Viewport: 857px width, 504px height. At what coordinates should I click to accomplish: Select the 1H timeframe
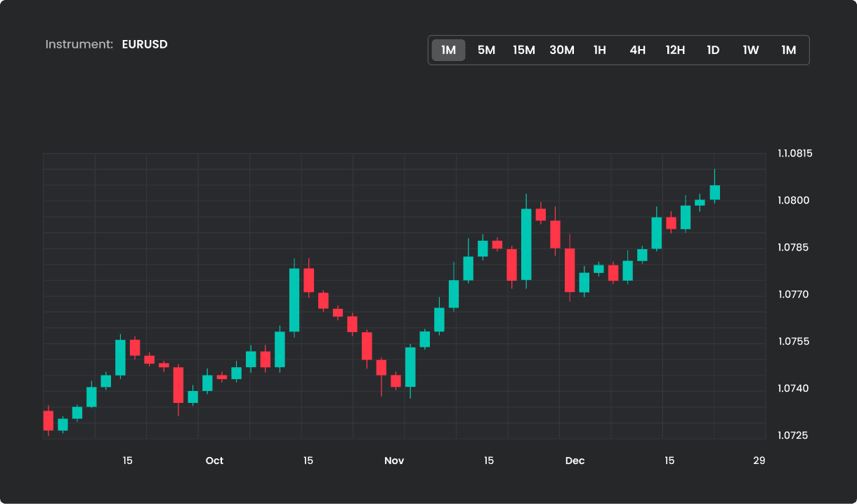[x=600, y=50]
